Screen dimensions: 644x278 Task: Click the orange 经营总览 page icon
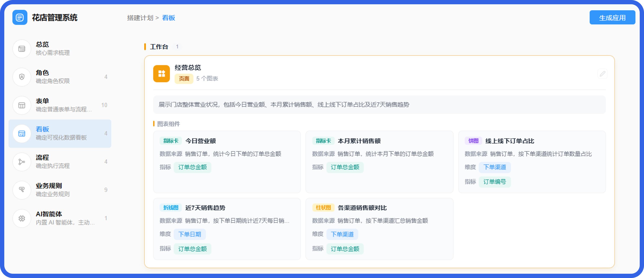tap(162, 73)
